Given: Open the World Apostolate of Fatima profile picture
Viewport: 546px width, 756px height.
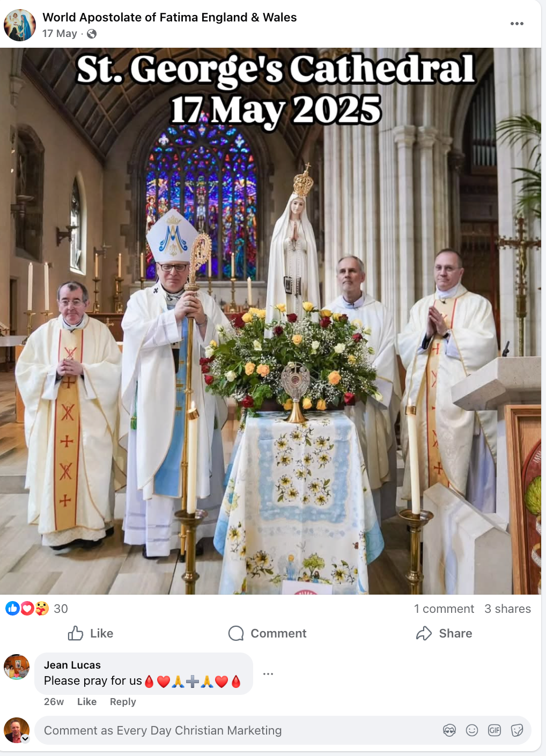Looking at the screenshot, I should click(20, 25).
